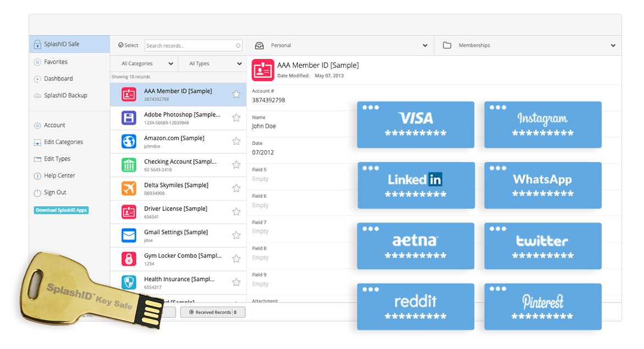Open Edit Types
This screenshot has width=644, height=349.
[57, 159]
